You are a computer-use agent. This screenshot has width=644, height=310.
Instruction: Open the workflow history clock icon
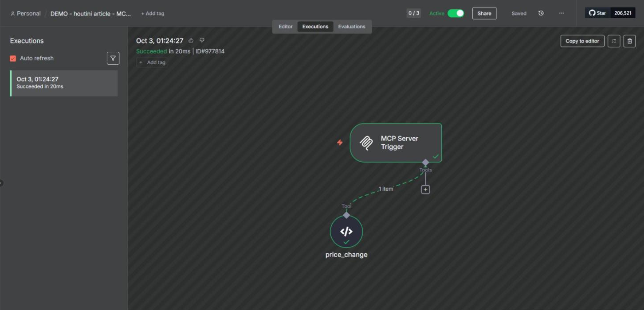tap(541, 13)
